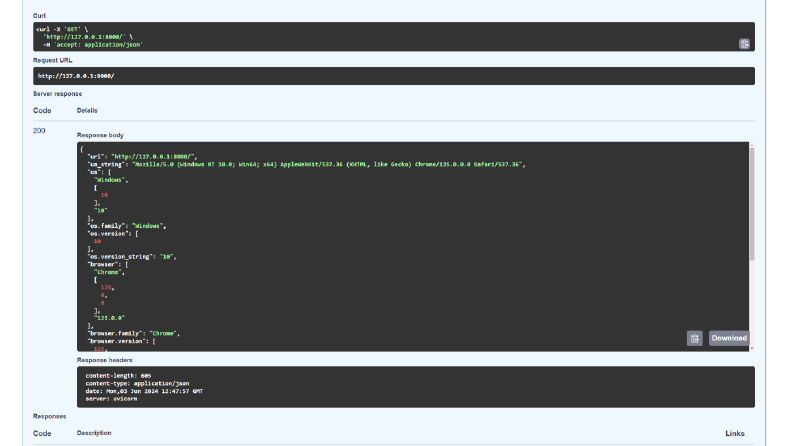Download the response body
The height and width of the screenshot is (446, 793).
pos(729,338)
